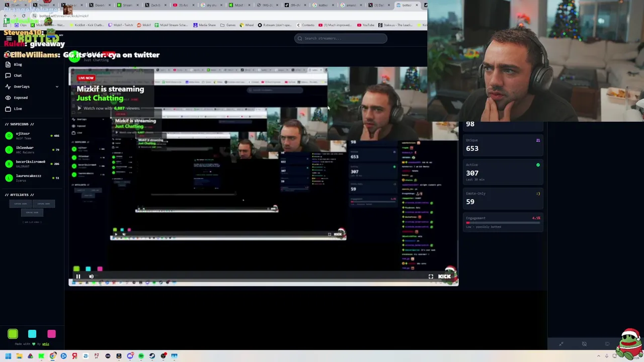
Task: Click the green avatar next to laurencakezzz
Action: pos(9,177)
